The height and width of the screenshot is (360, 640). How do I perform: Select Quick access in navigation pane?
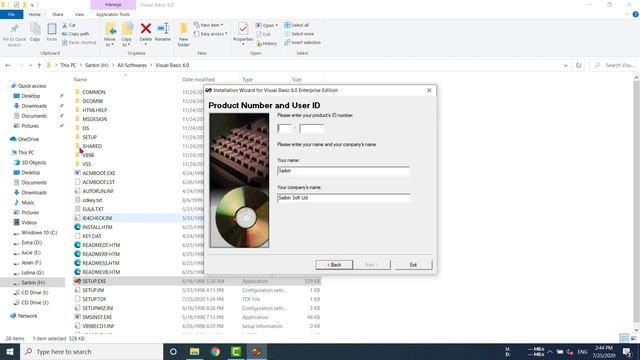(x=32, y=86)
